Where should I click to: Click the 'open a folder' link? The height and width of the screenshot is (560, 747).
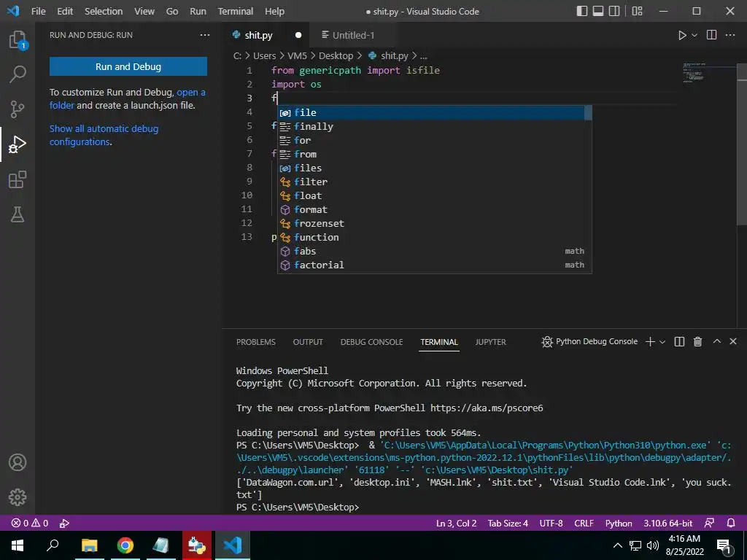tap(191, 93)
